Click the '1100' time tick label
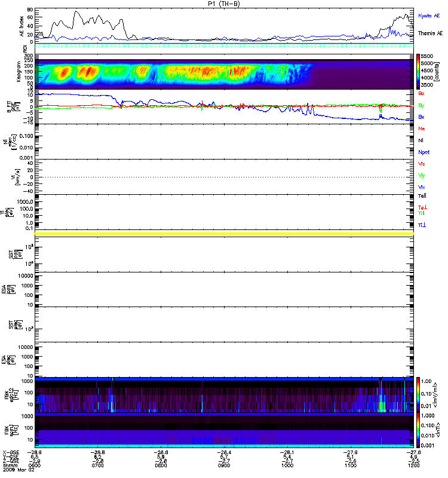The image size is (448, 478). 351,465
